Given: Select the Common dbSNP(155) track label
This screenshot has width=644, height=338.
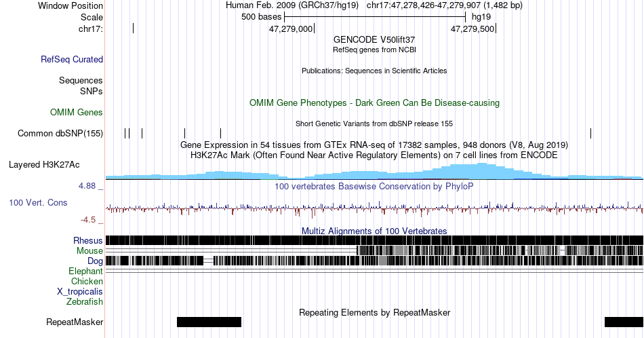Looking at the screenshot, I should (x=60, y=133).
